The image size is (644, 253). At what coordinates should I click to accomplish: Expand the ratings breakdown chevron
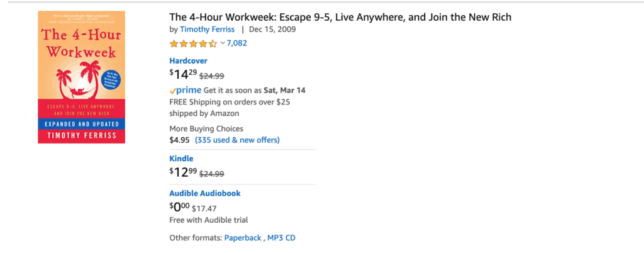coord(222,43)
